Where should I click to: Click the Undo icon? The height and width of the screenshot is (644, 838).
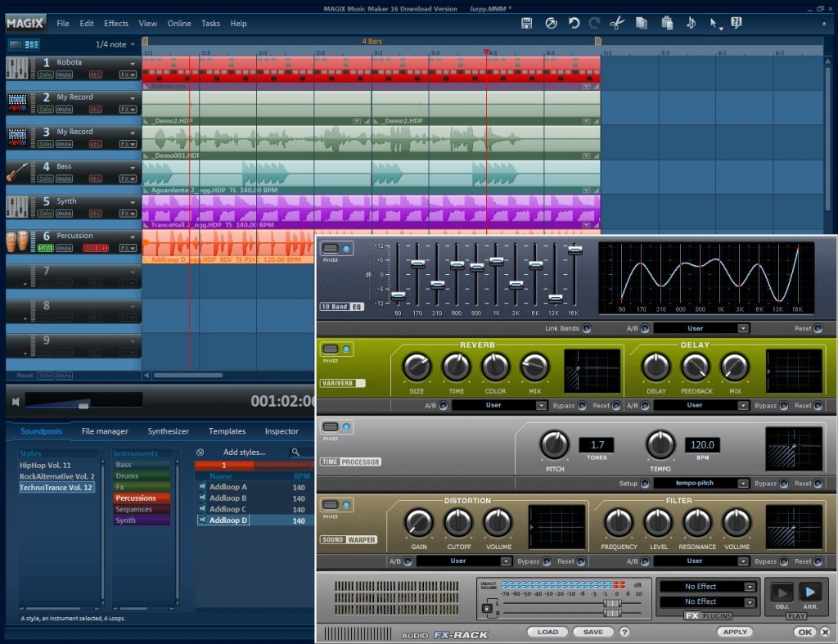click(x=574, y=23)
